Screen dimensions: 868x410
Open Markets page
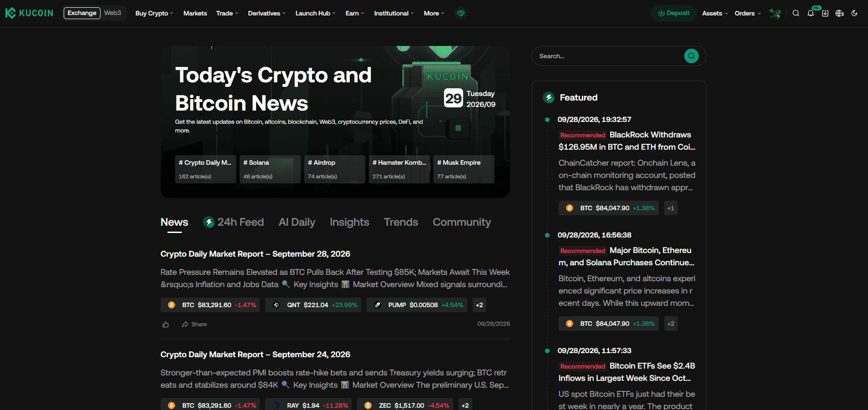pyautogui.click(x=195, y=13)
